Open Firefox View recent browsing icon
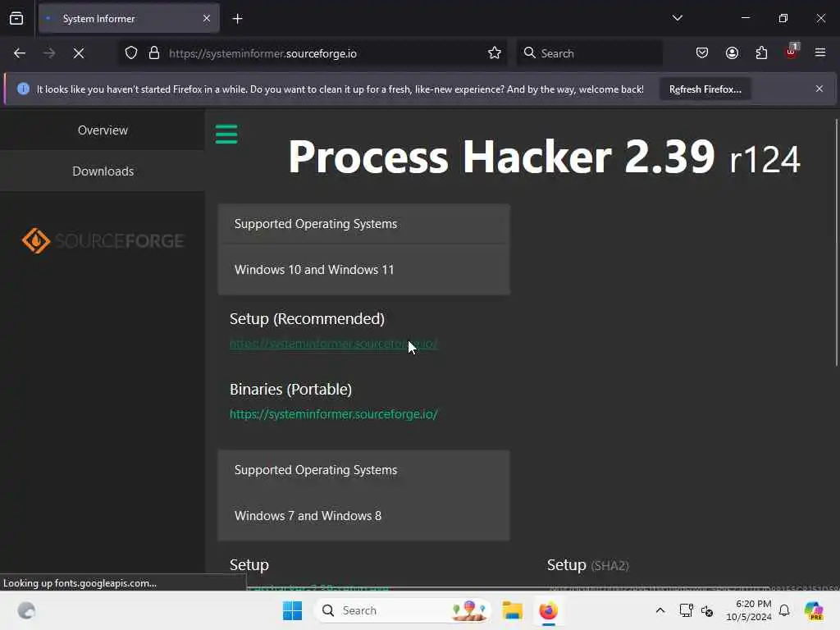840x630 pixels. pos(16,19)
